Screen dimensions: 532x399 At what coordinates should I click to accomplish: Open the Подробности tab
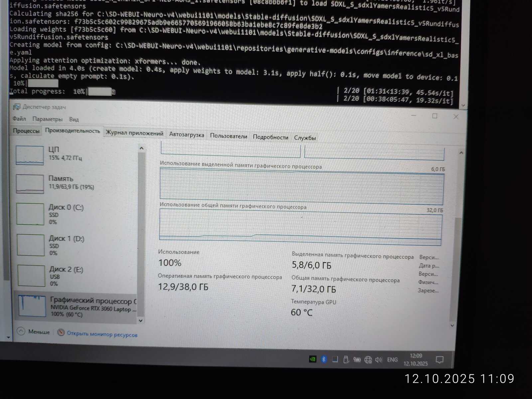point(271,137)
